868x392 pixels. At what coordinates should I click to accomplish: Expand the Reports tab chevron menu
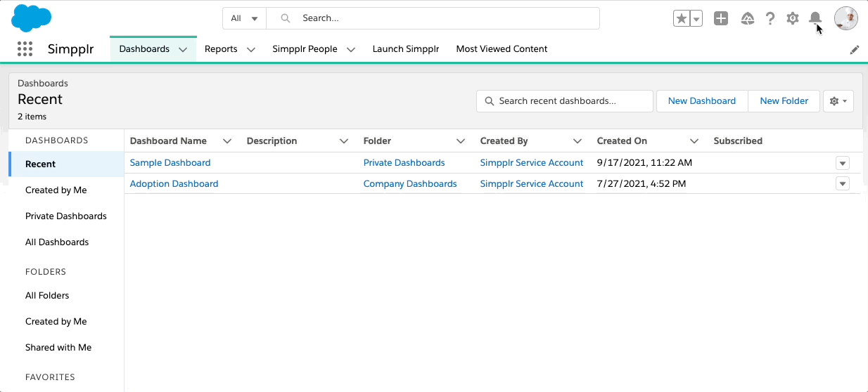tap(250, 50)
